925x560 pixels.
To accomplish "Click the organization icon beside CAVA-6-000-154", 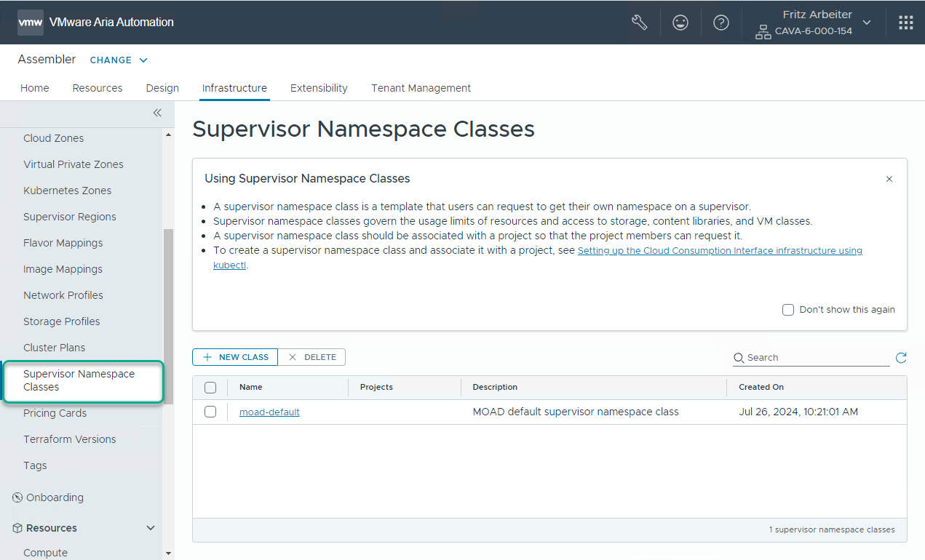I will pyautogui.click(x=763, y=32).
